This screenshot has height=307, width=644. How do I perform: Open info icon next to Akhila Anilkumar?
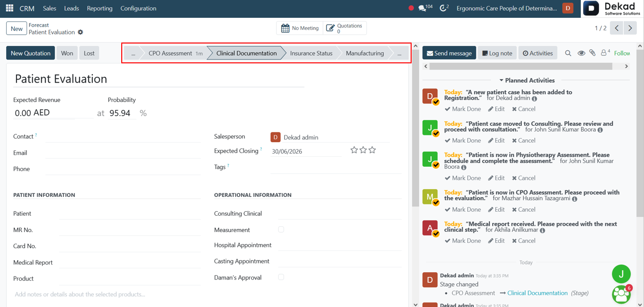click(x=543, y=231)
